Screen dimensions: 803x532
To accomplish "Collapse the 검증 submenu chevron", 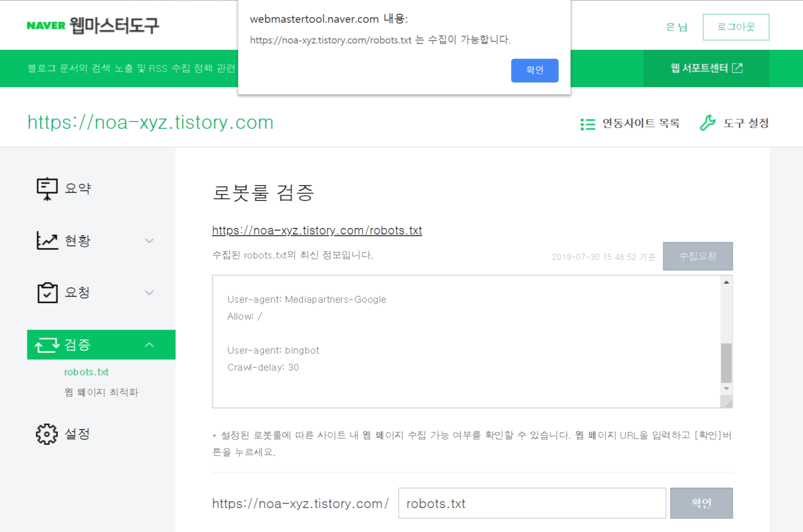I will click(x=149, y=345).
